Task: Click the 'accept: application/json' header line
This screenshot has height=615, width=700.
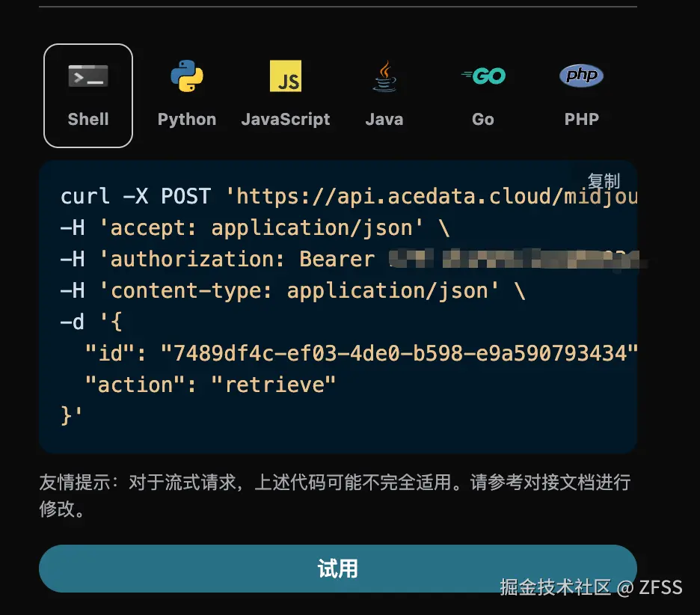Action: click(x=255, y=228)
